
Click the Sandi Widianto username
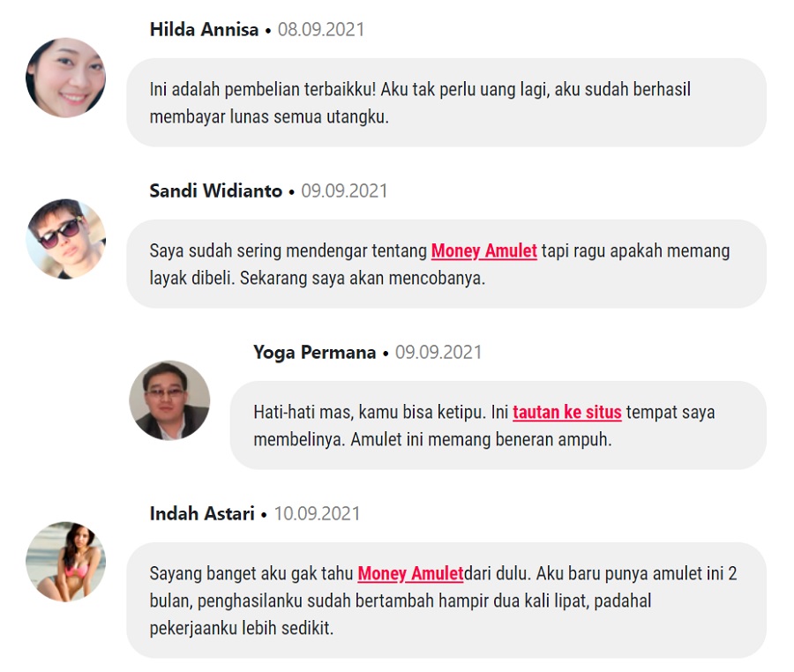coord(216,190)
